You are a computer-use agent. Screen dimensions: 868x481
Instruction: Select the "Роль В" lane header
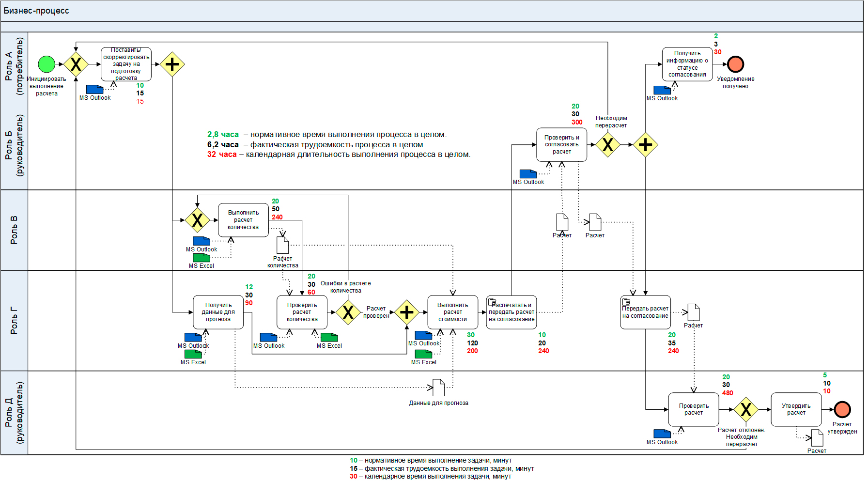(14, 230)
